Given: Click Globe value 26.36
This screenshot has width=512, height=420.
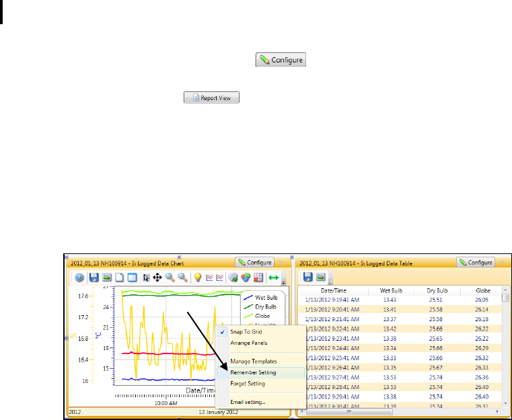Looking at the screenshot, I should (482, 377).
